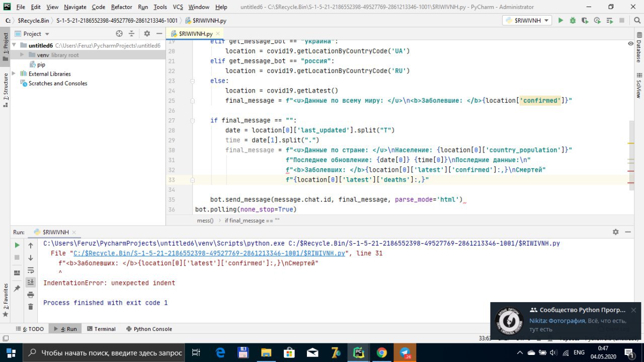Toggle soft-wrap in the Run console
Image resolution: width=644 pixels, height=362 pixels.
[31, 270]
